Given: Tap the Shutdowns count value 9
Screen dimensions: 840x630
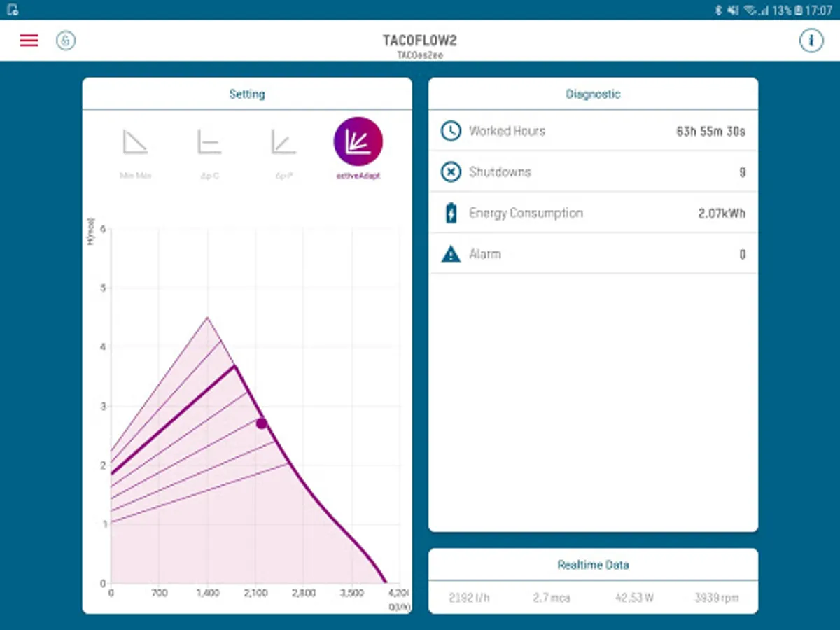Looking at the screenshot, I should pos(742,172).
